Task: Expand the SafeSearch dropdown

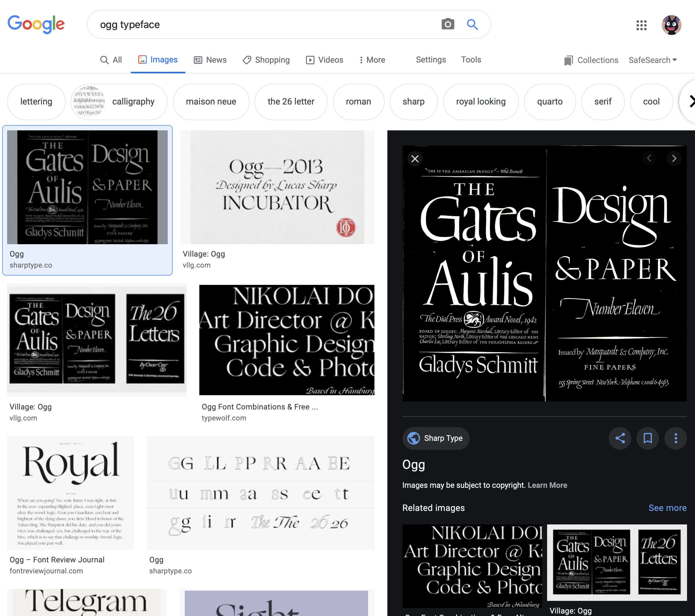Action: [x=652, y=60]
